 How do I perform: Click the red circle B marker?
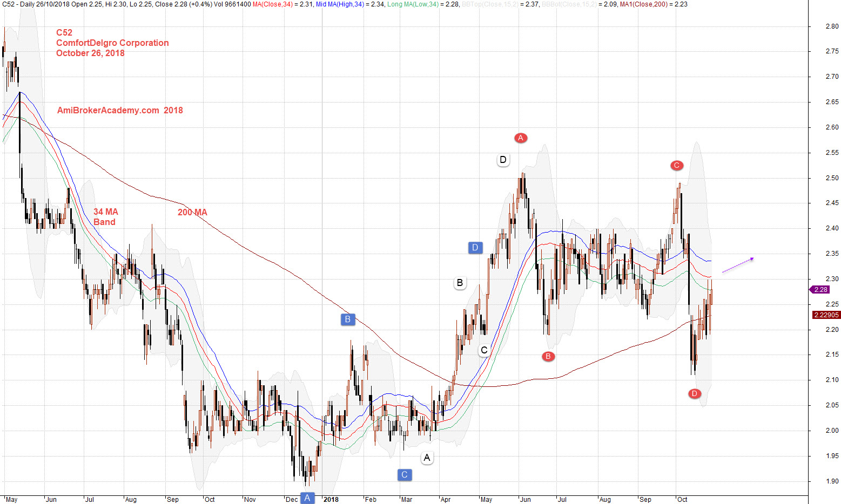[548, 356]
